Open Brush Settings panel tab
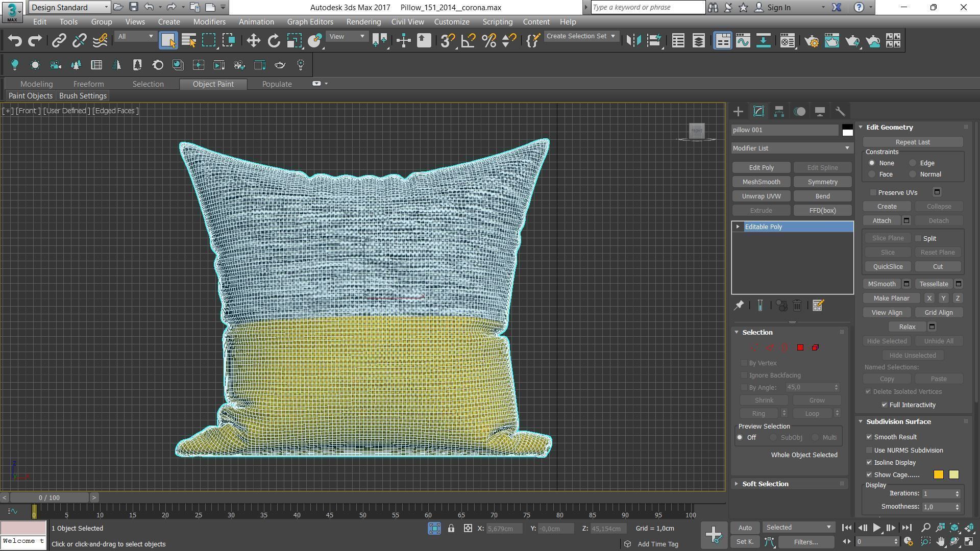Image resolution: width=980 pixels, height=551 pixels. point(83,96)
